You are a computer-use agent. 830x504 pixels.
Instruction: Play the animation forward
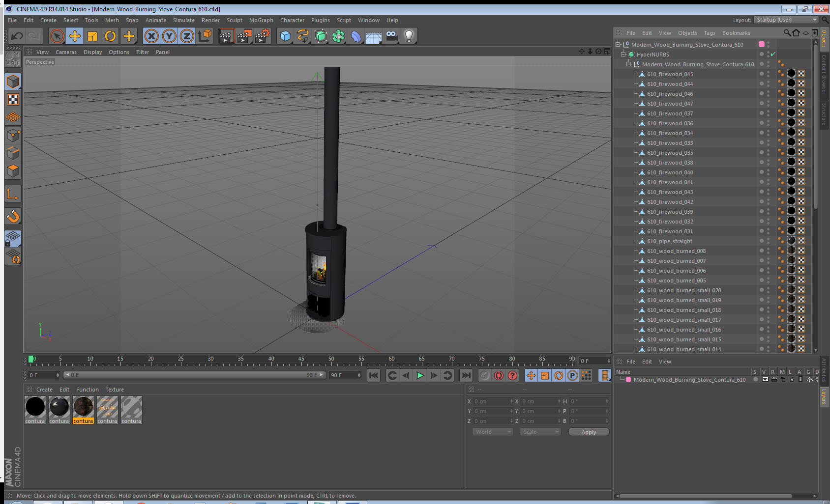click(420, 376)
